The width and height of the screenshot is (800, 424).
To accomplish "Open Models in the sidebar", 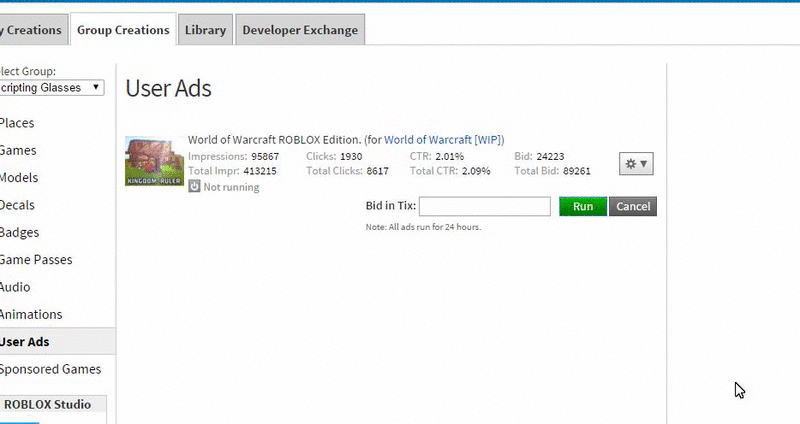I will click(19, 178).
